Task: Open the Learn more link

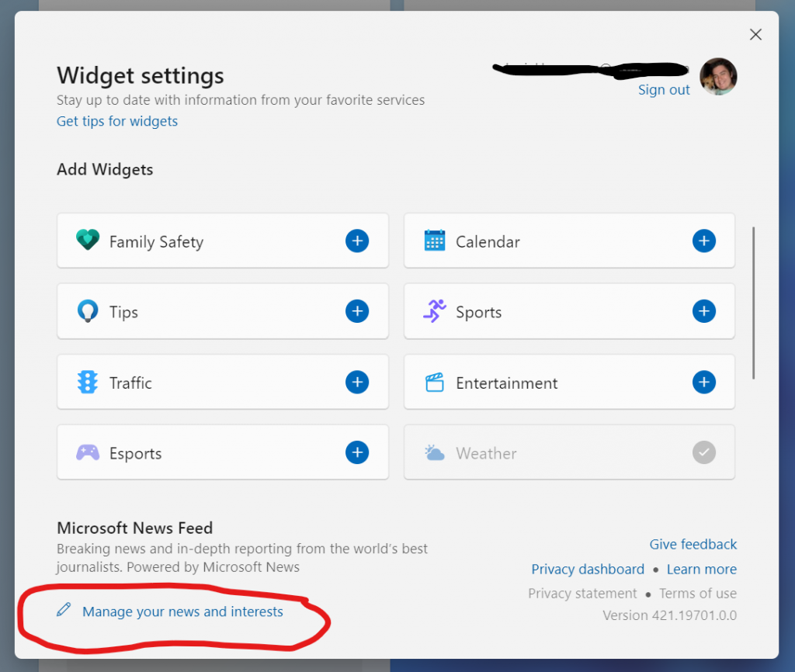Action: 702,569
